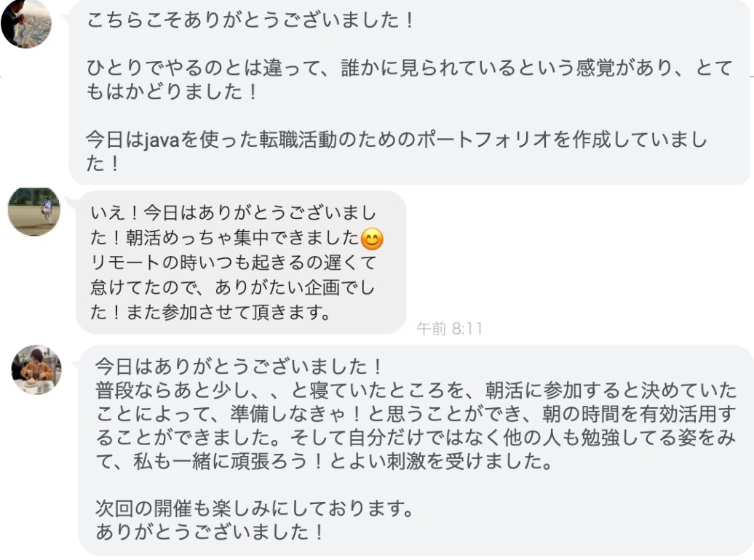Click the final ありがとうございました！ closing line
Viewport: 754px width, 560px height.
210,532
